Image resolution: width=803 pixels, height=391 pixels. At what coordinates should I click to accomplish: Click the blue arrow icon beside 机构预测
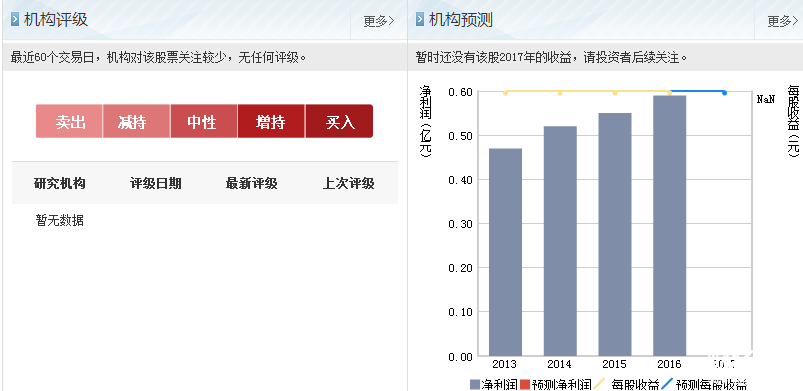[420, 20]
